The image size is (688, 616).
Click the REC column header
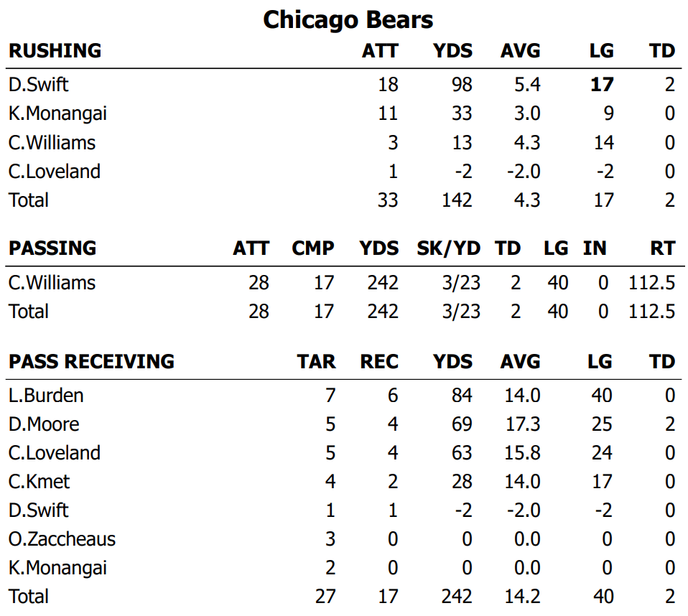pyautogui.click(x=378, y=361)
